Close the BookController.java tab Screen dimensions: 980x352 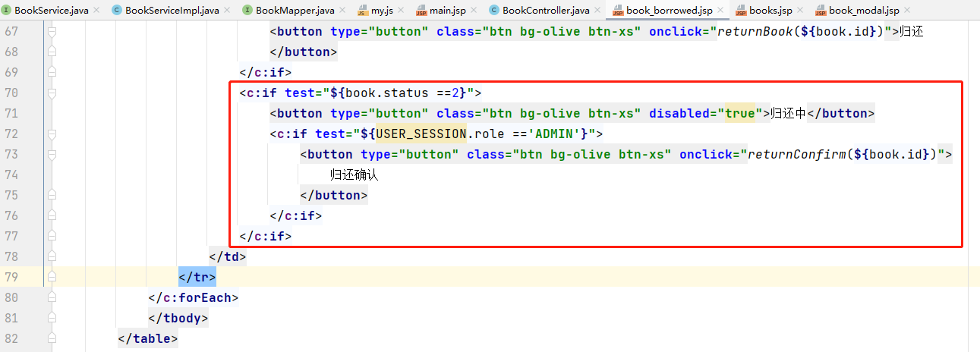[597, 11]
